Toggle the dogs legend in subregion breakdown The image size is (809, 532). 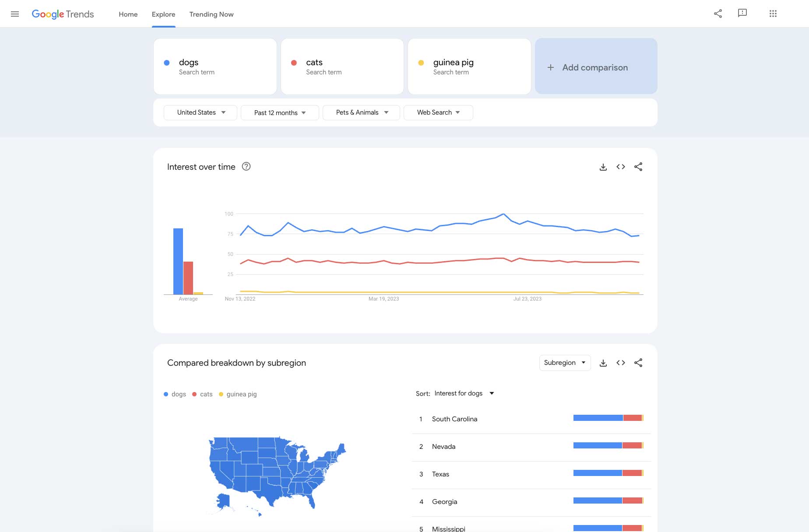[174, 394]
